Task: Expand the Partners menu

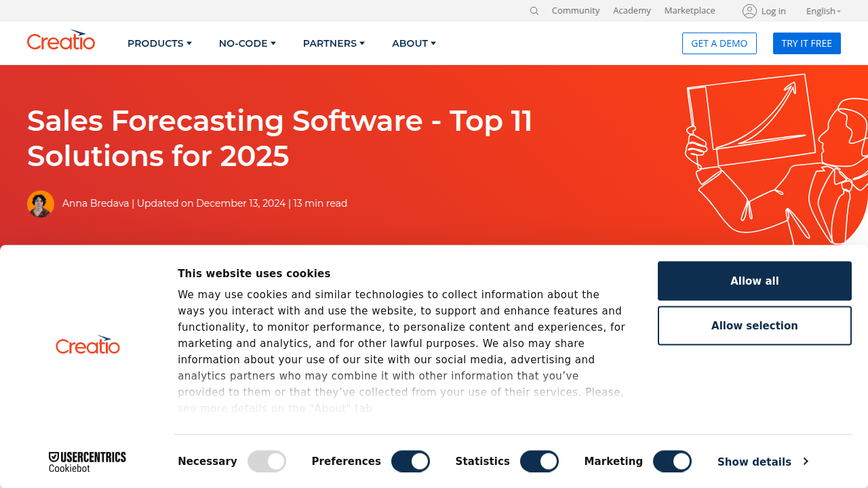Action: click(334, 43)
